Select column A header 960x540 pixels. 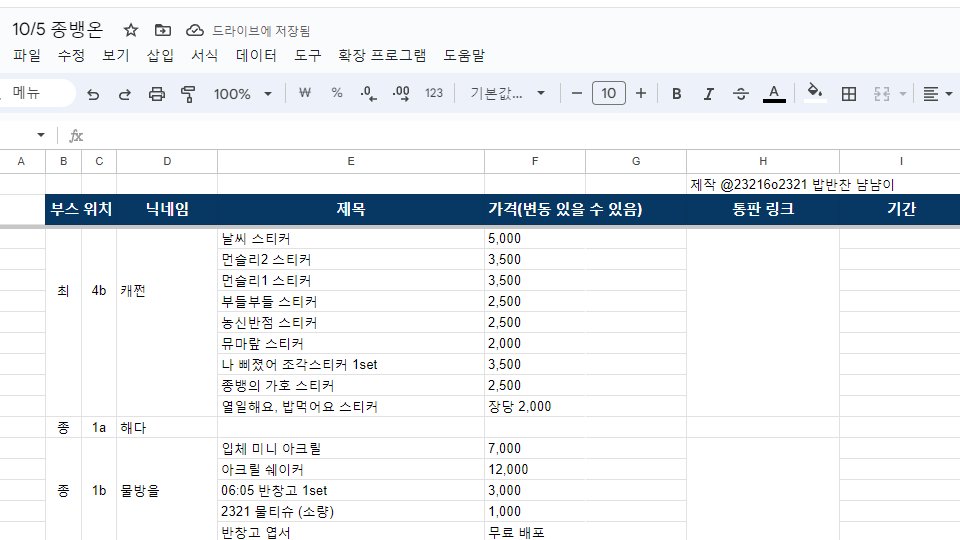pyautogui.click(x=22, y=162)
